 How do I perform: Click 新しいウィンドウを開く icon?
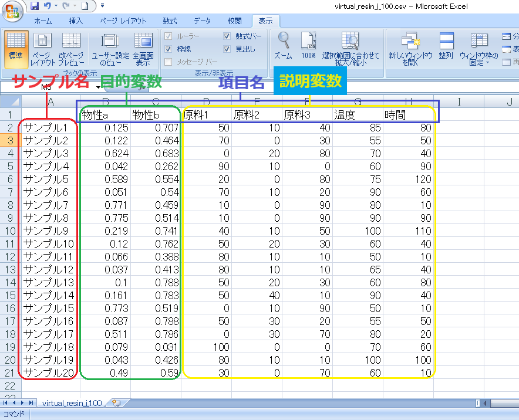[410, 48]
